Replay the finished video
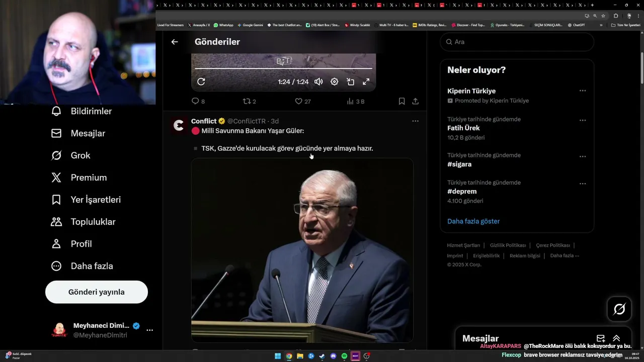Screen dimensions: 644x362 [201, 81]
